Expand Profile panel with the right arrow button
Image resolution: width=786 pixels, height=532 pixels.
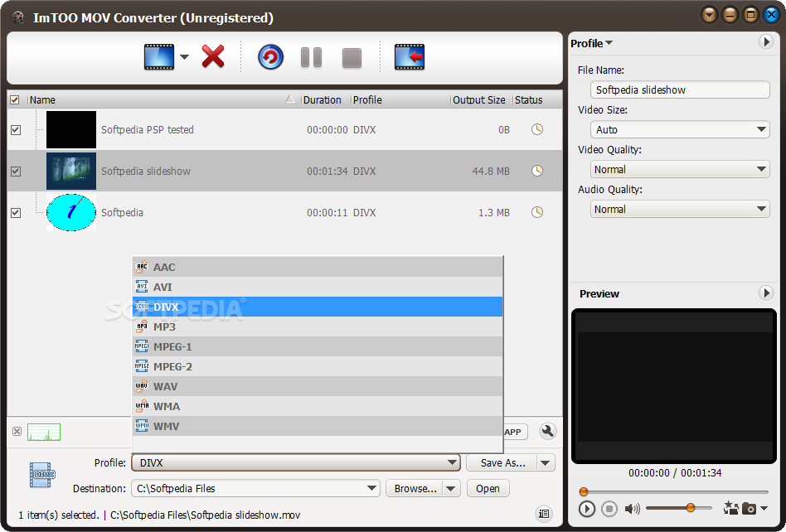coord(766,42)
